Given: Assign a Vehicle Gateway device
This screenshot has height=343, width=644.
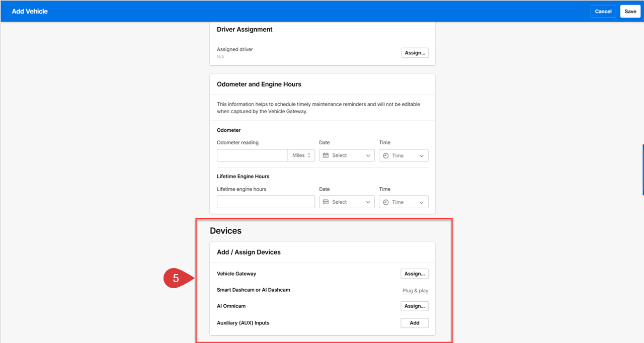Looking at the screenshot, I should (x=415, y=274).
